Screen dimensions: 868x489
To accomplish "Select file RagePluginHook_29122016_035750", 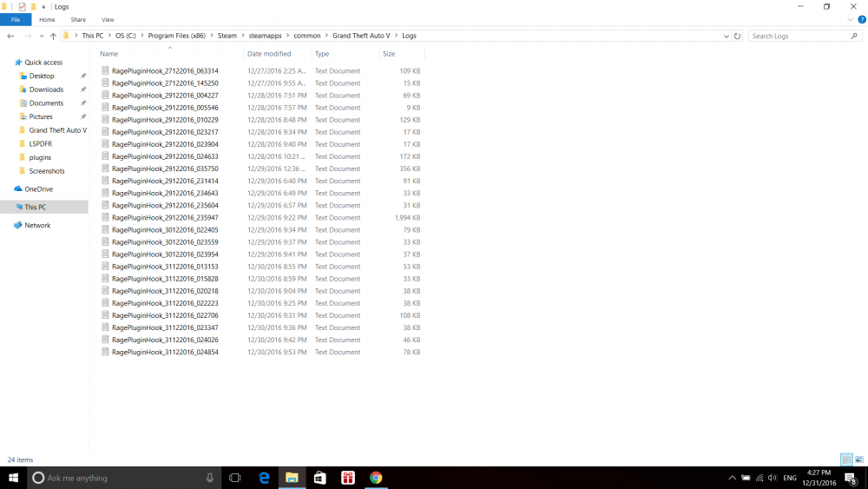I will 165,169.
